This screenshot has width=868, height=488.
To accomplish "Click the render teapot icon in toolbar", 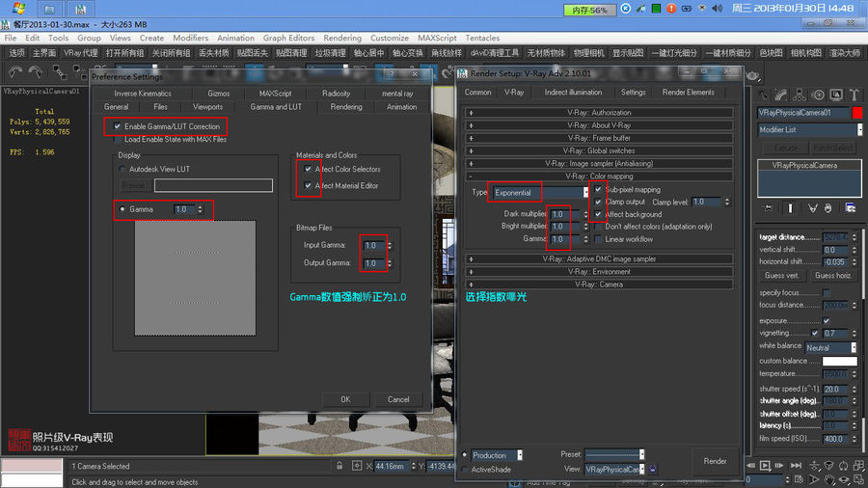I will pyautogui.click(x=753, y=75).
